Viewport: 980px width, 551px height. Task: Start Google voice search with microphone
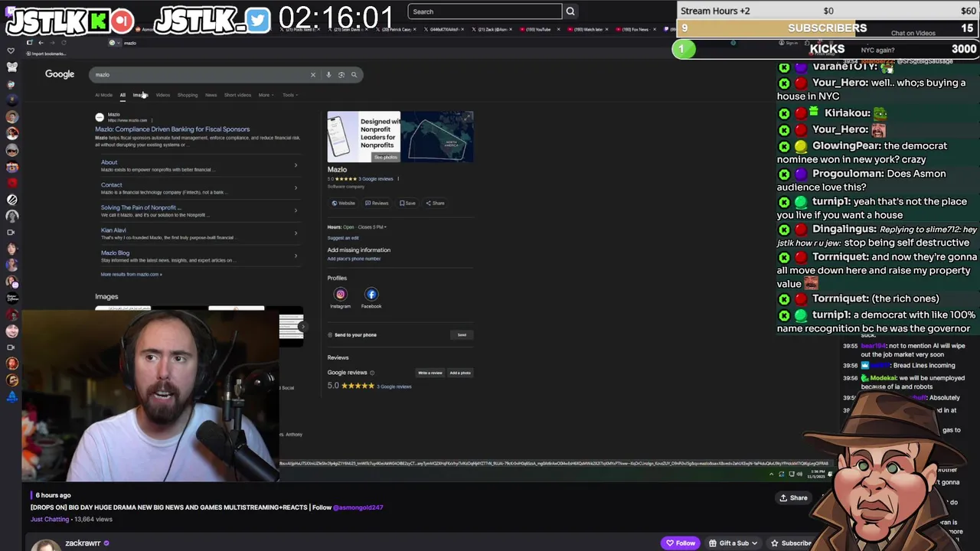[x=328, y=75]
